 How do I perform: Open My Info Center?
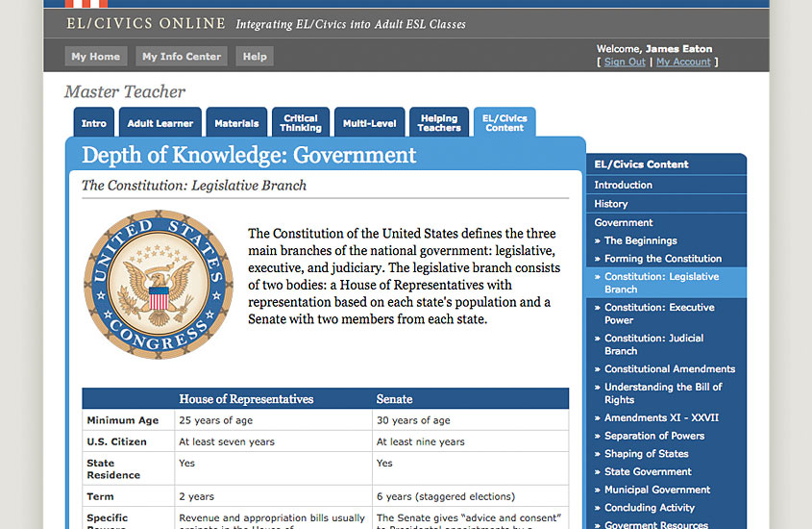click(x=182, y=57)
